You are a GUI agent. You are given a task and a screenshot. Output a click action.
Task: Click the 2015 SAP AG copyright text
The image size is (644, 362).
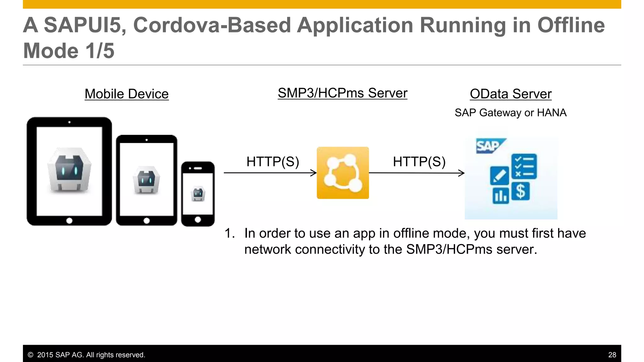pyautogui.click(x=86, y=355)
